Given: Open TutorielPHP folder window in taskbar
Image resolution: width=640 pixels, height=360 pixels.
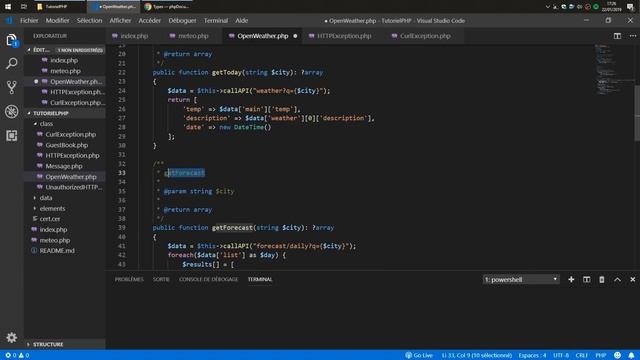Looking at the screenshot, I should [x=59, y=7].
